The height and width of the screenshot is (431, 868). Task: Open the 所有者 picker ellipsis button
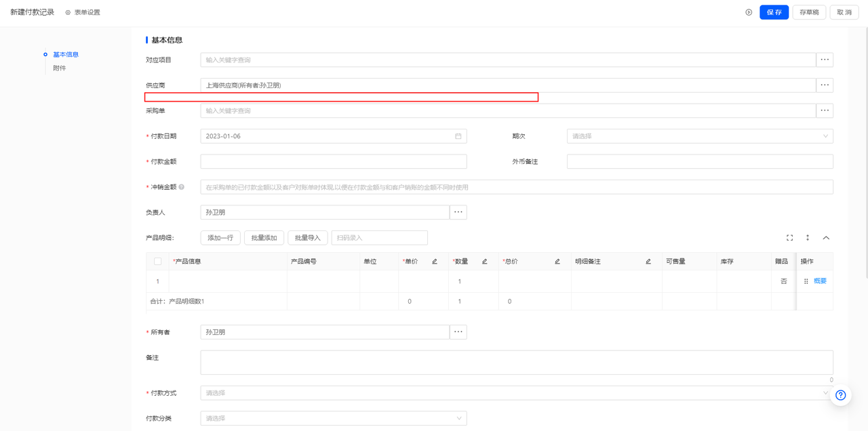coord(458,332)
